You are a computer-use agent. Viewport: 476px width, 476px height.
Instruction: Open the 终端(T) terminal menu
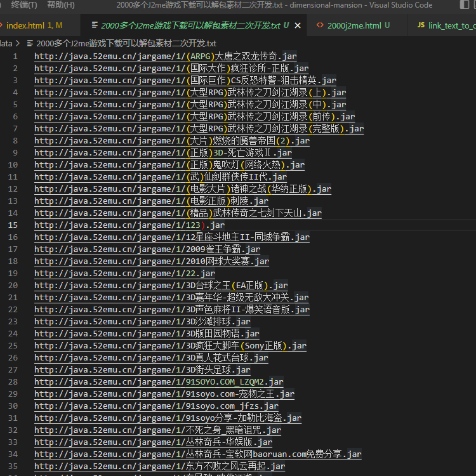pos(23,5)
